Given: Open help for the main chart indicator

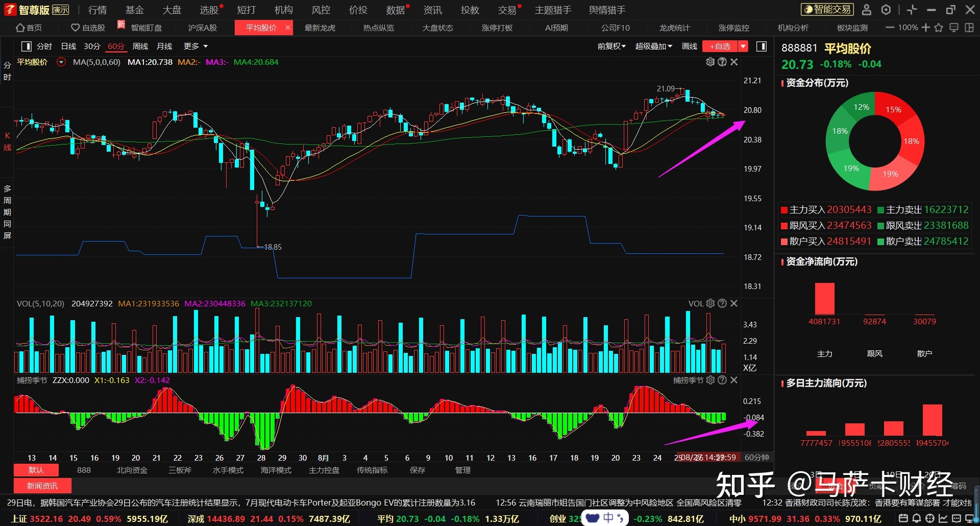Looking at the screenshot, I should 722,62.
